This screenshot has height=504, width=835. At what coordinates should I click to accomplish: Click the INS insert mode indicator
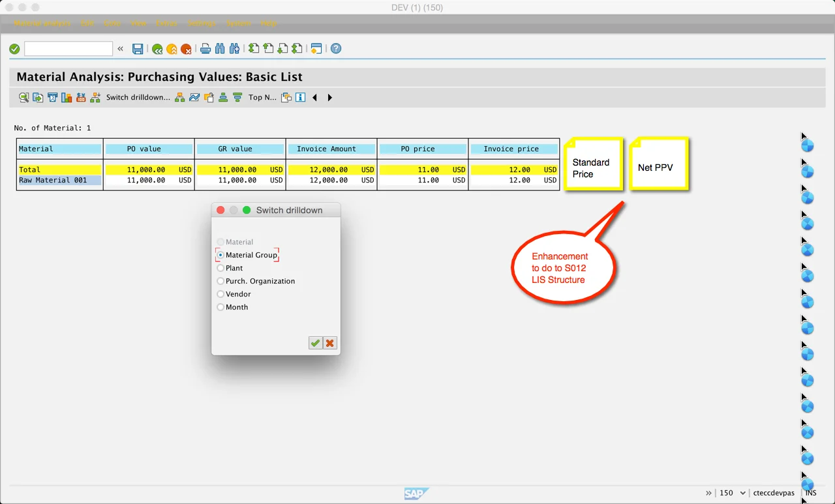tap(811, 493)
